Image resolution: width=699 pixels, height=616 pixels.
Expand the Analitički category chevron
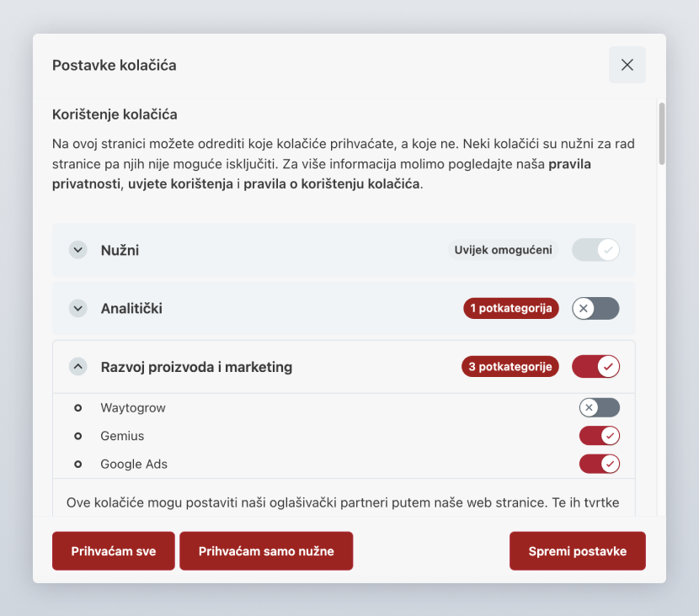(78, 309)
